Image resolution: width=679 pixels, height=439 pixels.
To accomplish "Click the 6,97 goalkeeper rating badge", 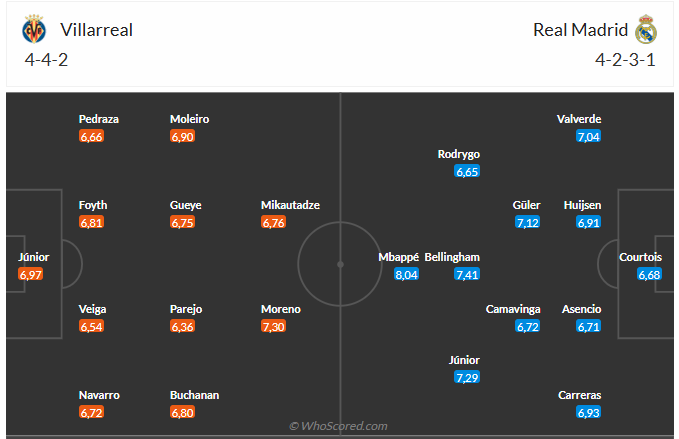I will 31,274.
